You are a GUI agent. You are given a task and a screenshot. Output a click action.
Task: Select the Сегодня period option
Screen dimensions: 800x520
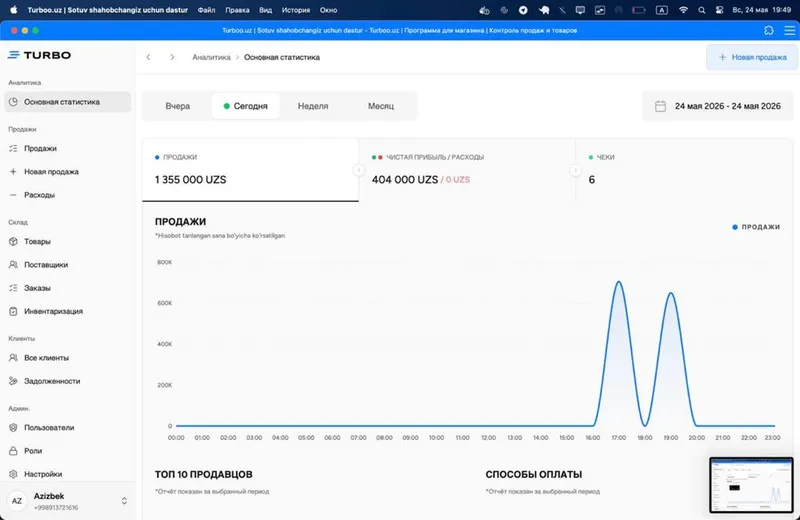[245, 106]
